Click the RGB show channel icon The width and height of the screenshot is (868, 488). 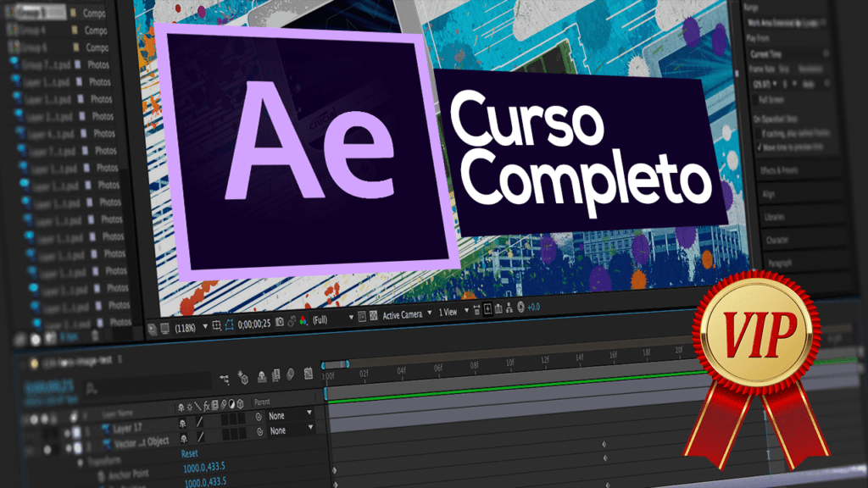point(303,321)
